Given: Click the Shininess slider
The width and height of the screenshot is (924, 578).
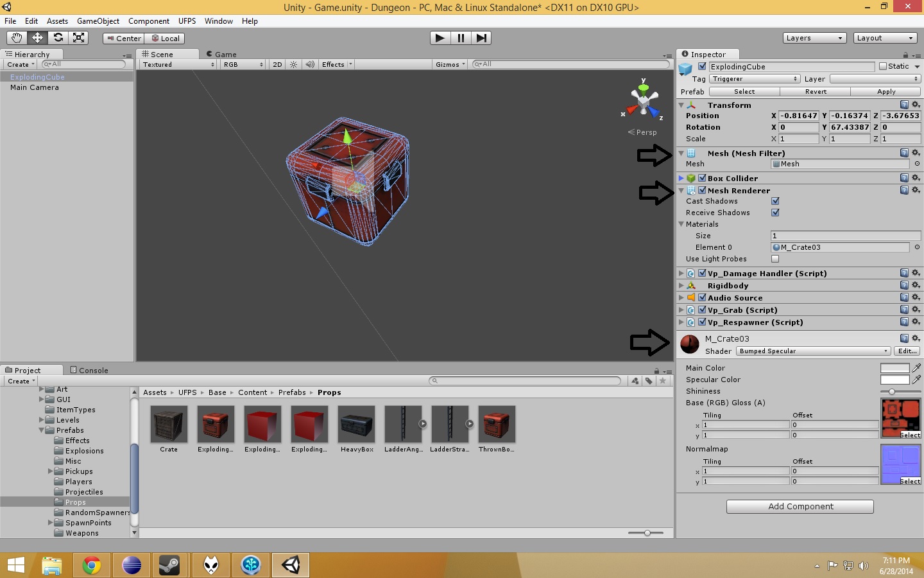Looking at the screenshot, I should (x=900, y=392).
